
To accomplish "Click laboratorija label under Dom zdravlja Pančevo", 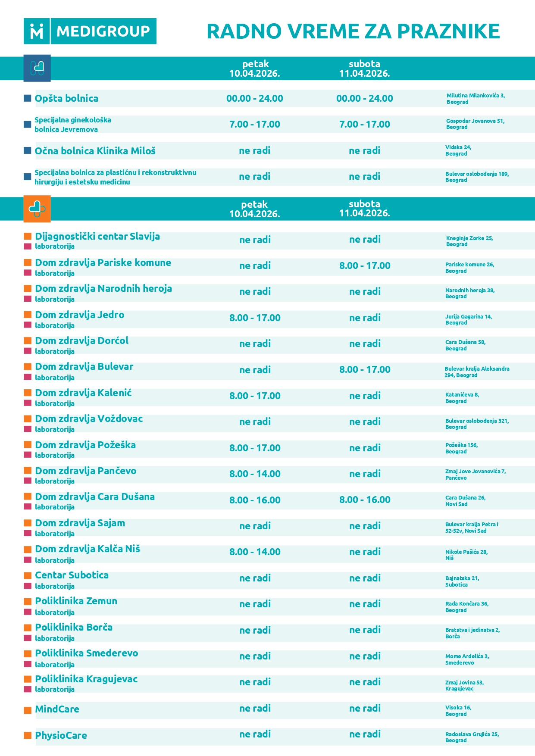I will pos(55,481).
